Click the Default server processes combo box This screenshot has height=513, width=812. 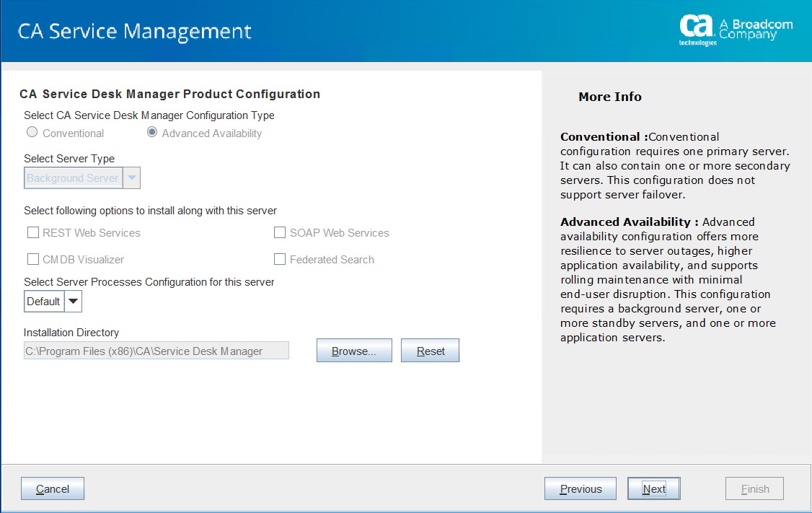coord(44,302)
